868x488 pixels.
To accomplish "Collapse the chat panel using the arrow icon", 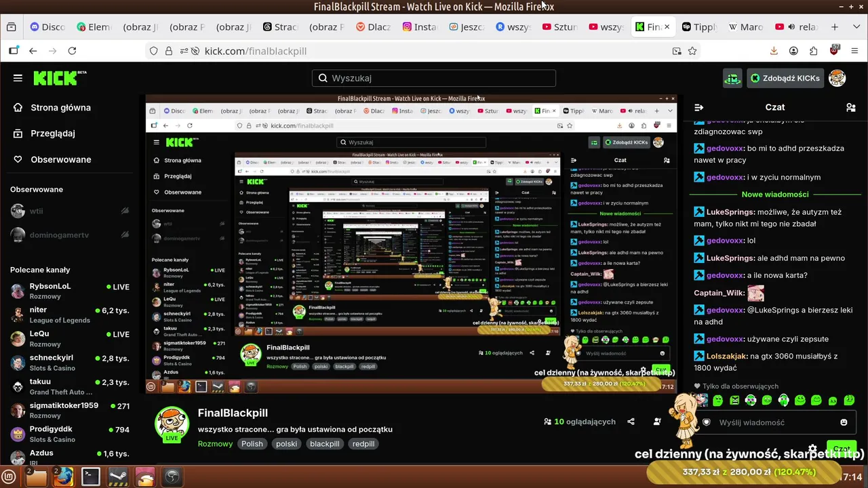I will point(699,107).
